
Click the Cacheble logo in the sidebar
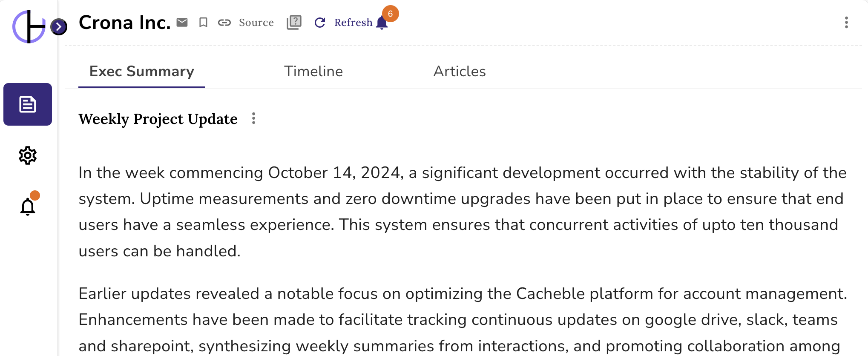point(28,26)
